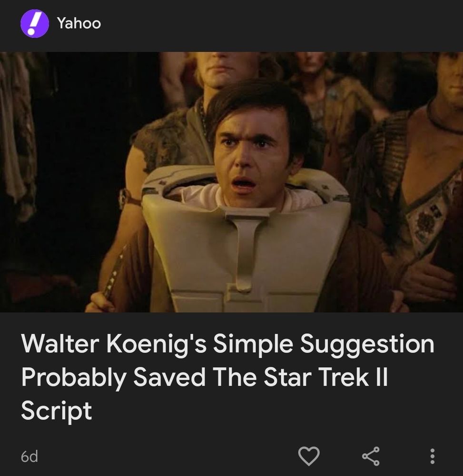Open the Yahoo source name
Viewport: 463px width, 476px height.
click(x=79, y=23)
